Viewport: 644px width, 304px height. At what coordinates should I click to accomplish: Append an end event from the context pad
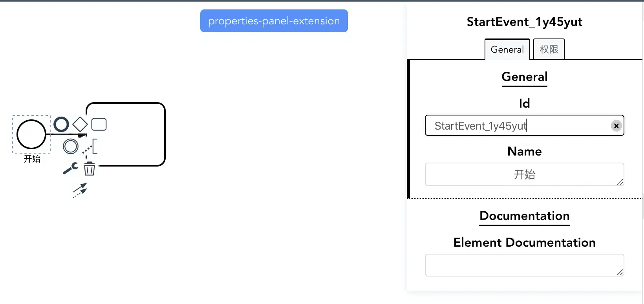click(x=61, y=124)
